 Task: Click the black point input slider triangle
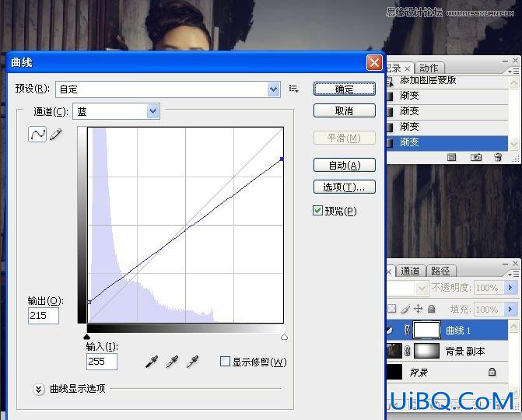(x=87, y=337)
